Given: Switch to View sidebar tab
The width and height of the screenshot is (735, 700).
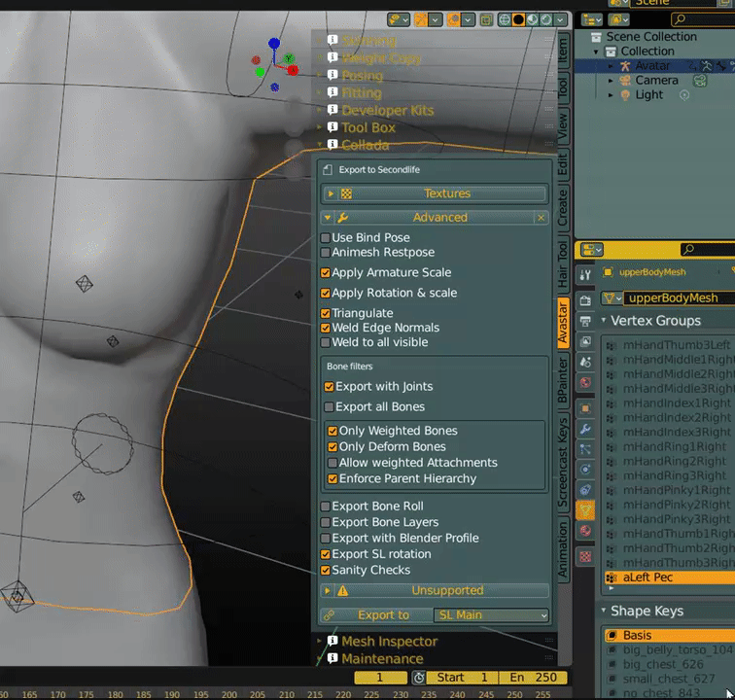Looking at the screenshot, I should point(564,127).
